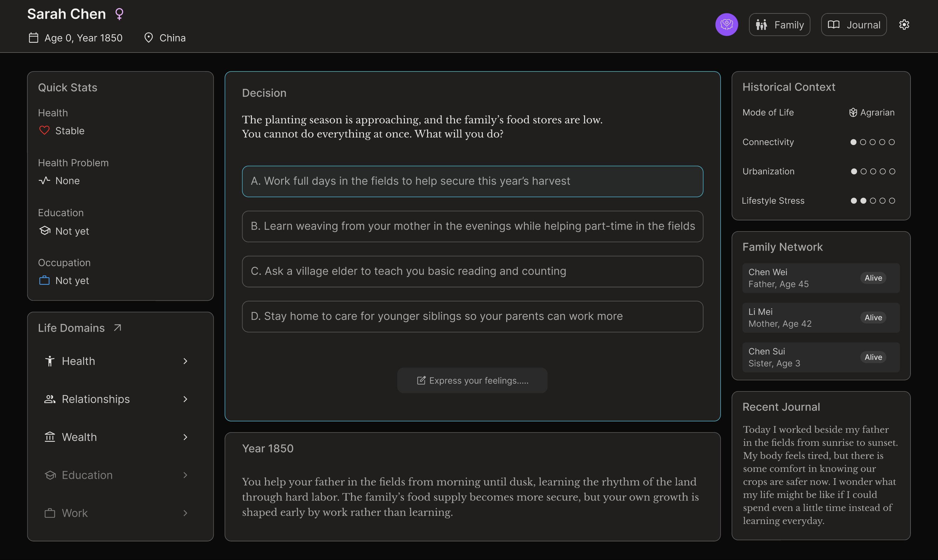This screenshot has height=560, width=938.
Task: Click the female gender symbol beside Sarah Chen
Action: tap(119, 14)
